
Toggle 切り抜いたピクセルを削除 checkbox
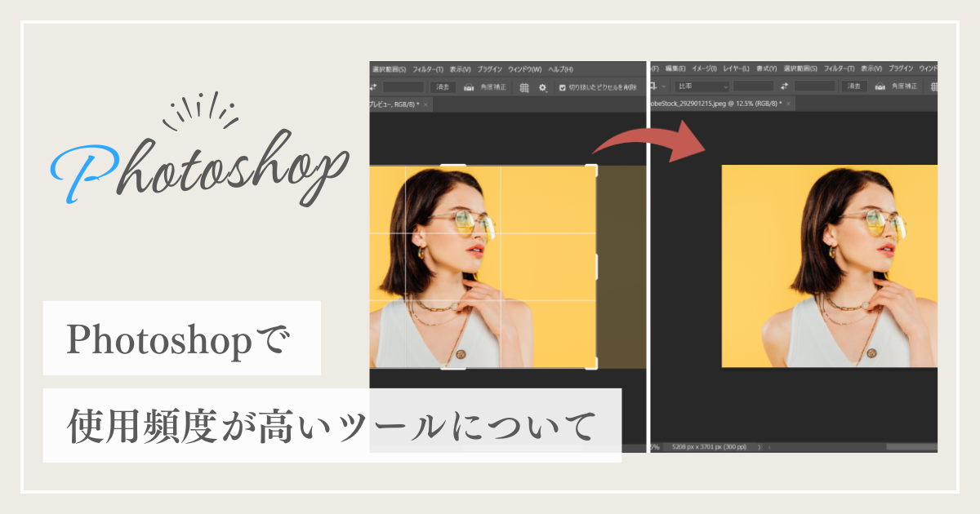562,87
